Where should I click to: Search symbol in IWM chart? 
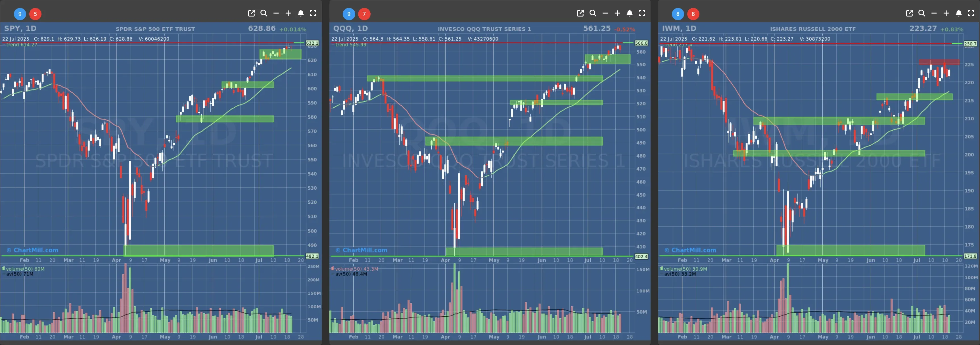pos(922,13)
